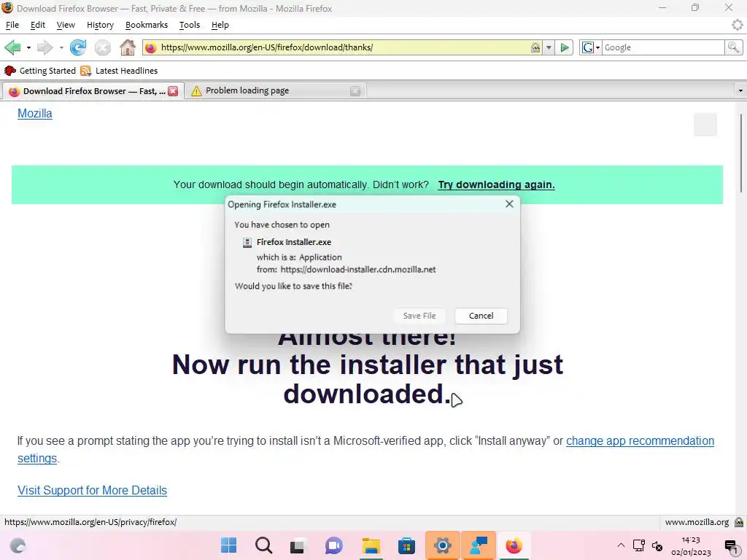The height and width of the screenshot is (560, 747).
Task: Click Visit Support for More Details
Action: (x=92, y=491)
